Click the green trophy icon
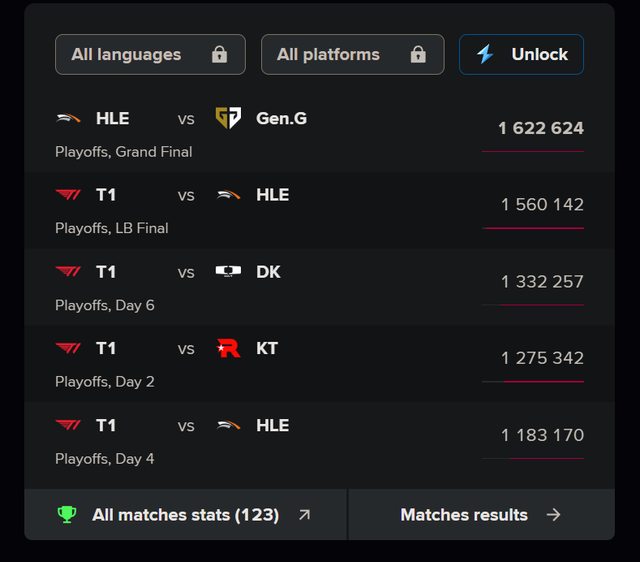This screenshot has width=640, height=562. 67,515
